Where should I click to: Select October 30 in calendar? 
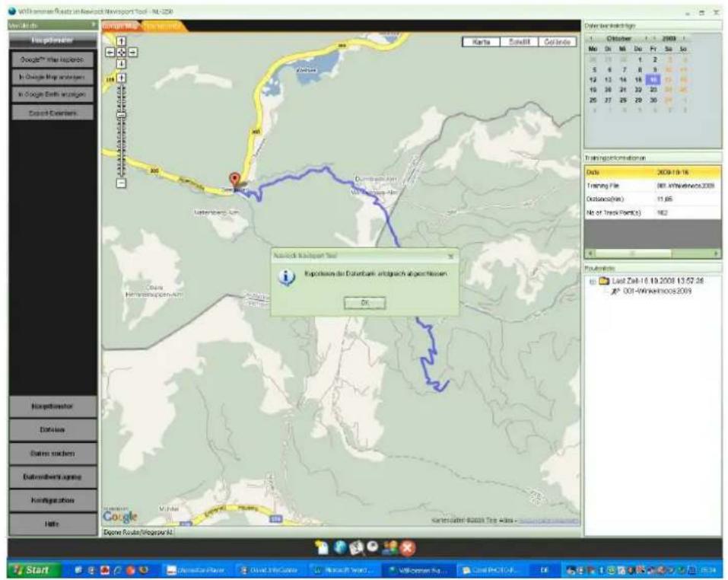(653, 100)
